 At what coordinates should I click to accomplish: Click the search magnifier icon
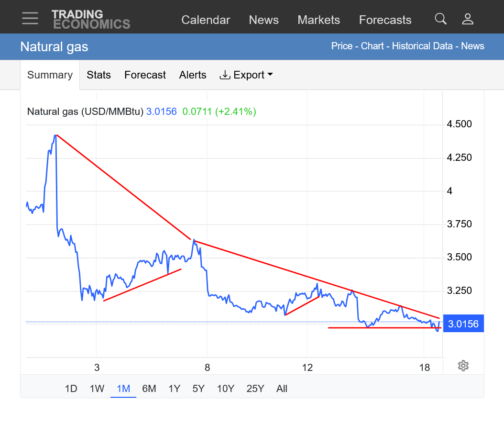coord(440,19)
